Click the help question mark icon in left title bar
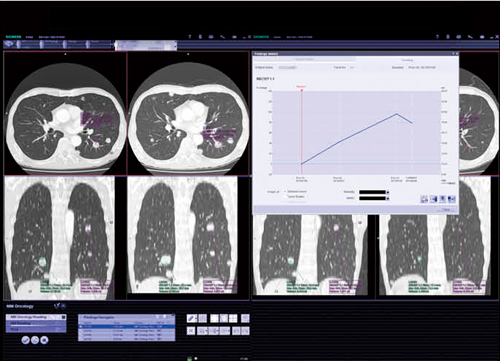This screenshot has width=500, height=361. (190, 37)
